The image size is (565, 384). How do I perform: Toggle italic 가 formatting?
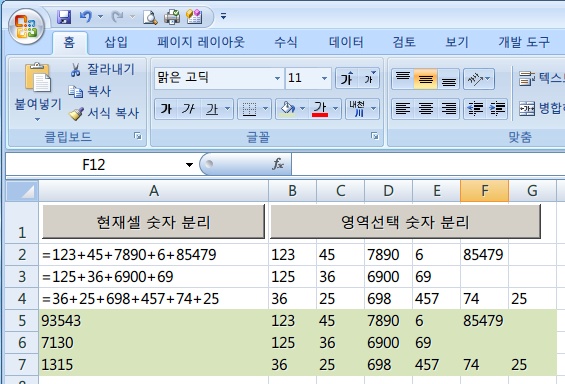tap(188, 109)
